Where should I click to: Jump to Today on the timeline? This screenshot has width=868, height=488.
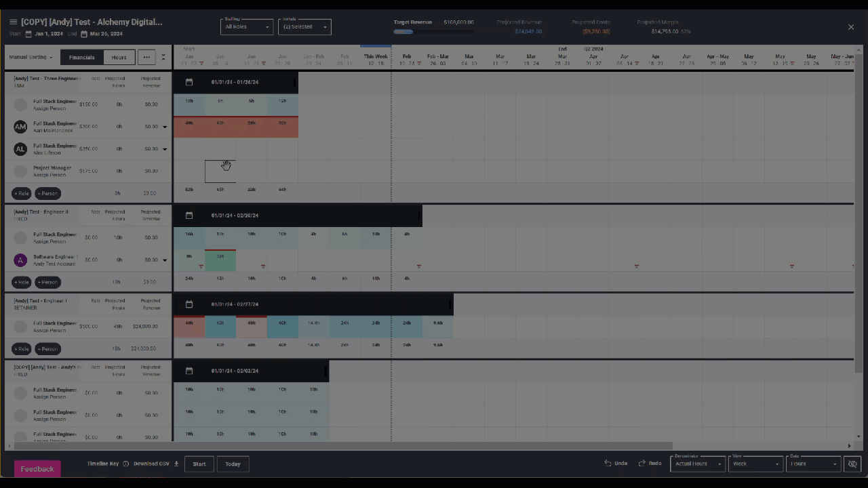(x=233, y=464)
